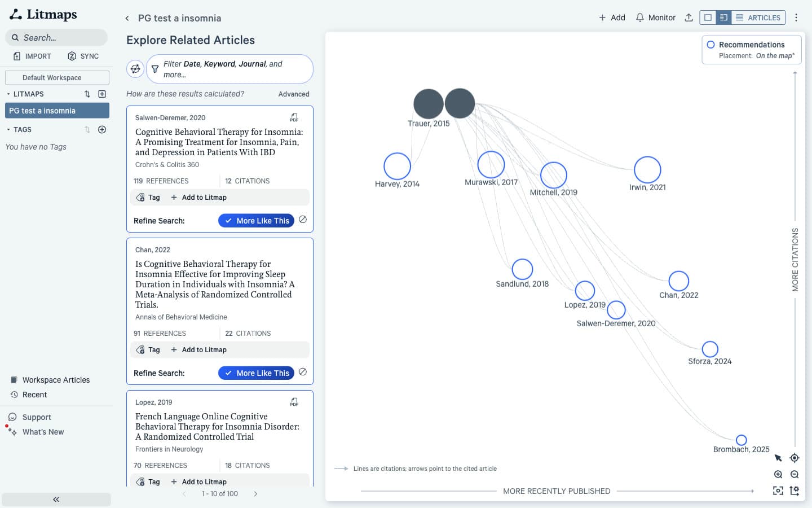Open the three-dot more options menu
The width and height of the screenshot is (812, 508).
[796, 17]
